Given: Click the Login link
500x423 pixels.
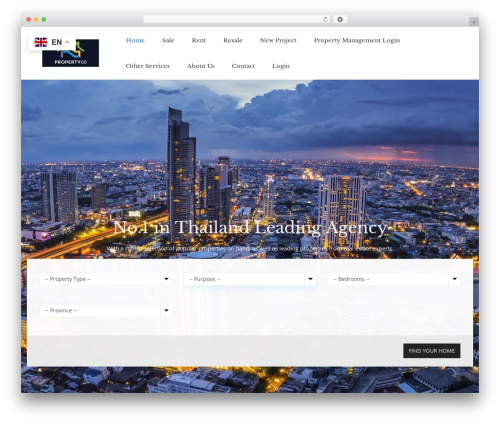Looking at the screenshot, I should [x=281, y=66].
